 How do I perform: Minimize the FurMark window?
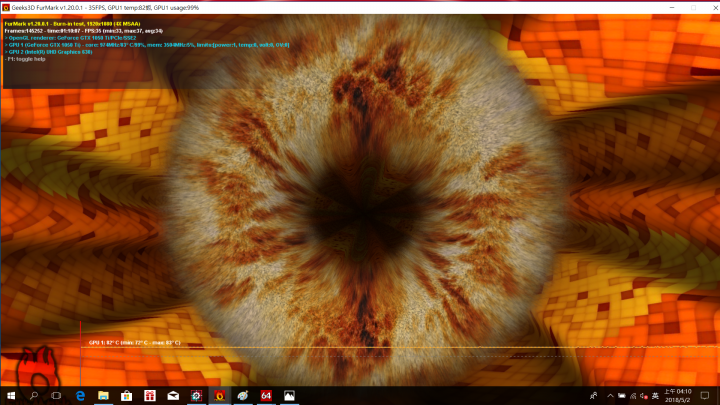pos(672,8)
